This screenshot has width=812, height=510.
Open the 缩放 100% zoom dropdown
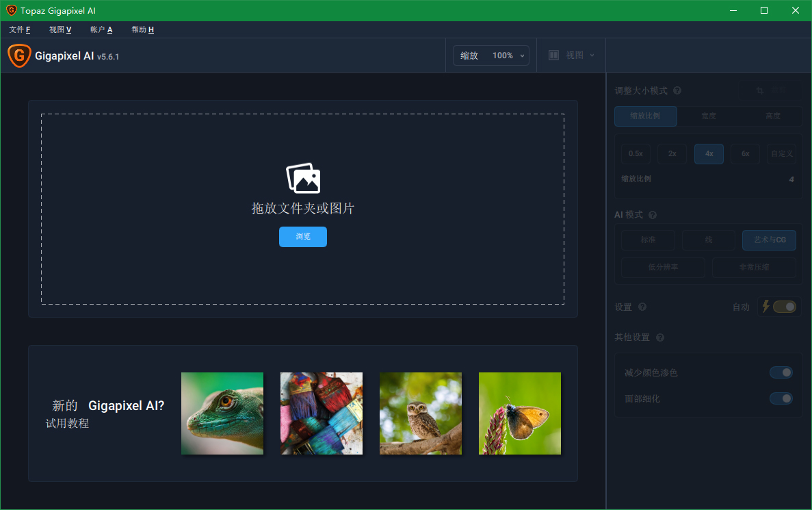[x=491, y=55]
